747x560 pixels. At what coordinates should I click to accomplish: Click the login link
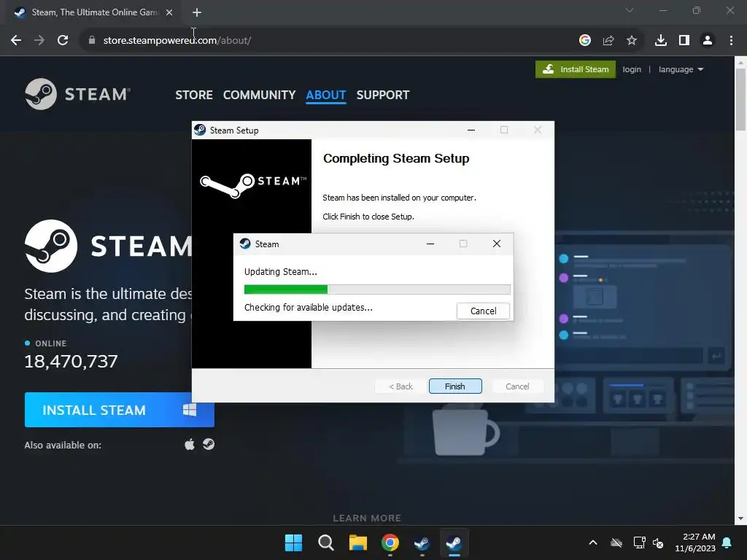pos(632,69)
